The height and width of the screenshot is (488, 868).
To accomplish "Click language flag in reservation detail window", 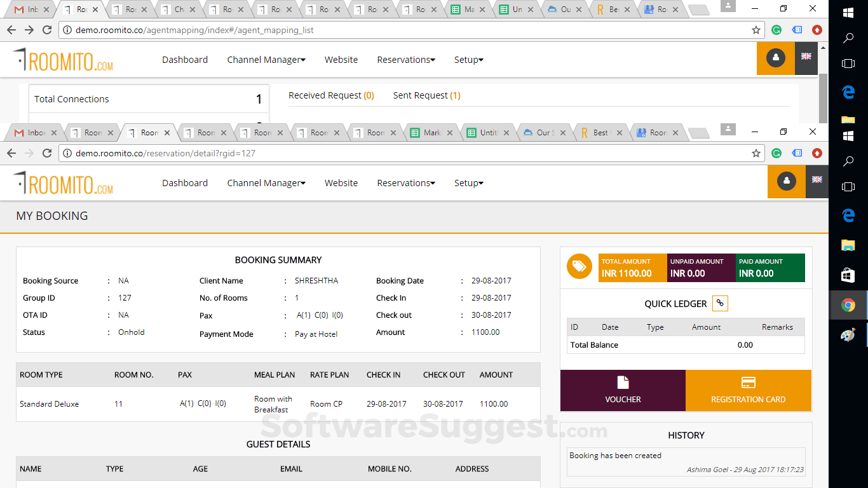I will (817, 180).
